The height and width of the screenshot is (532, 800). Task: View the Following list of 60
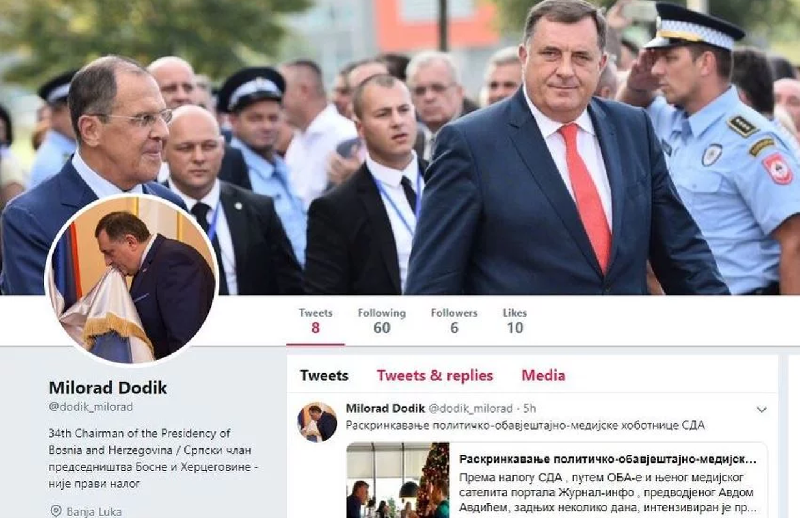click(x=381, y=321)
